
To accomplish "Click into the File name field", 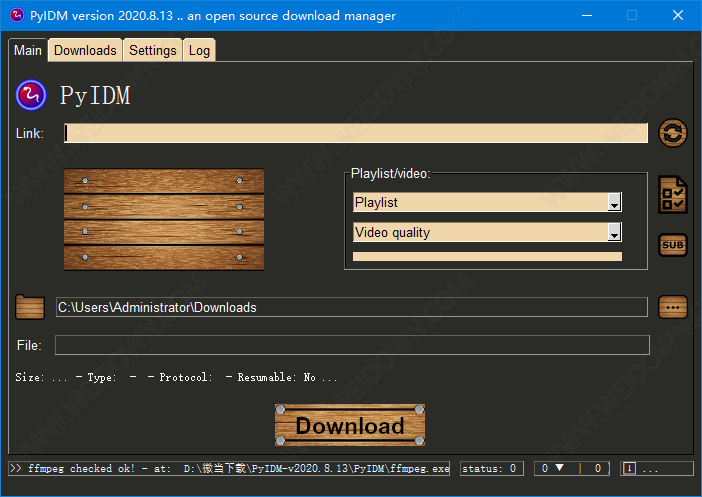I will click(x=352, y=345).
